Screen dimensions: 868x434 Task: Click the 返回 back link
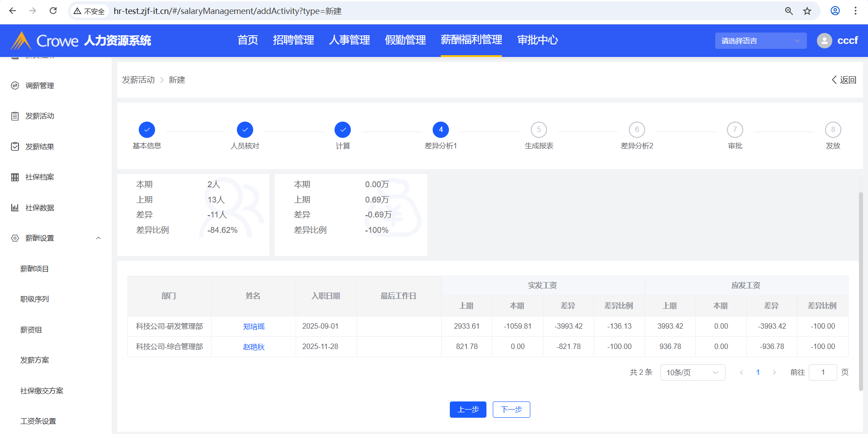tap(844, 80)
